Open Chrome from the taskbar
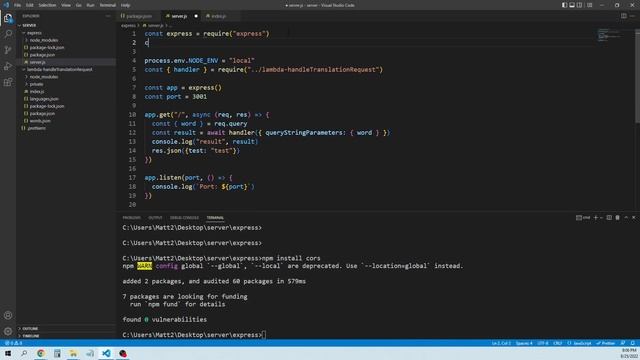This screenshot has height=360, width=640. tap(41, 353)
